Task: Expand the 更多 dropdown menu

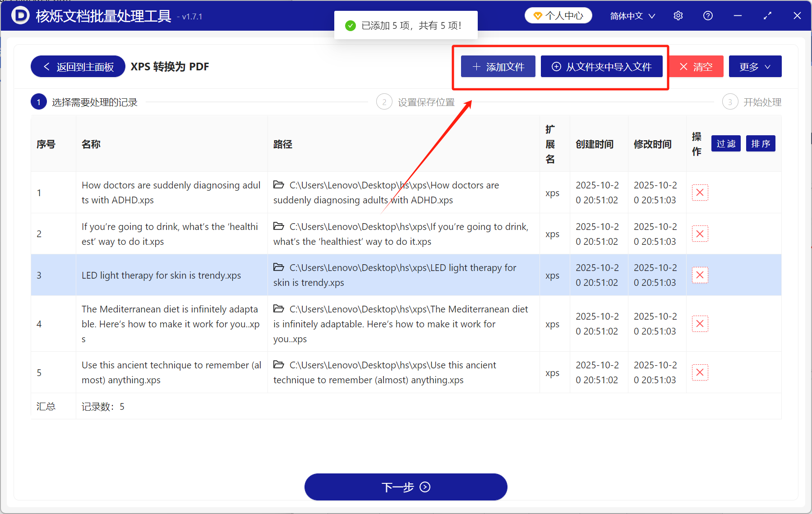Action: (x=755, y=66)
